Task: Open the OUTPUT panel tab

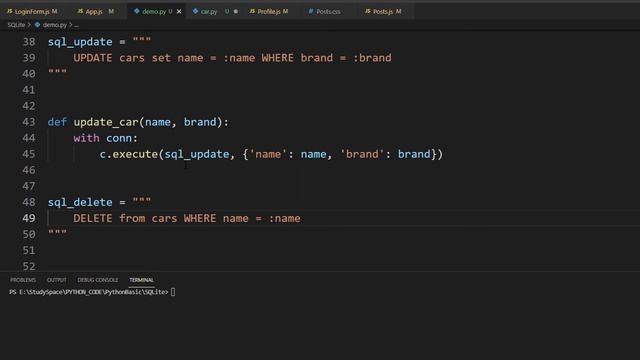Action: [56, 280]
